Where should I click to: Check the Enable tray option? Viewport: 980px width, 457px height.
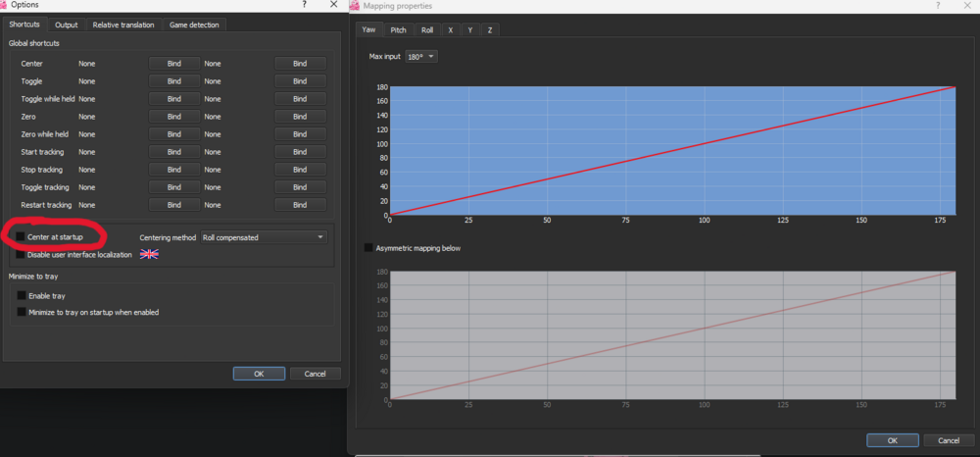[22, 295]
